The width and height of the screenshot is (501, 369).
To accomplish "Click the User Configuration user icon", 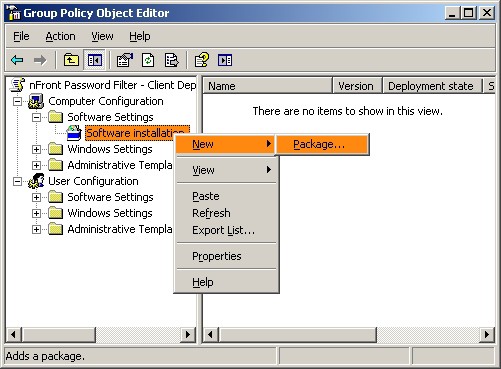I will click(x=36, y=181).
